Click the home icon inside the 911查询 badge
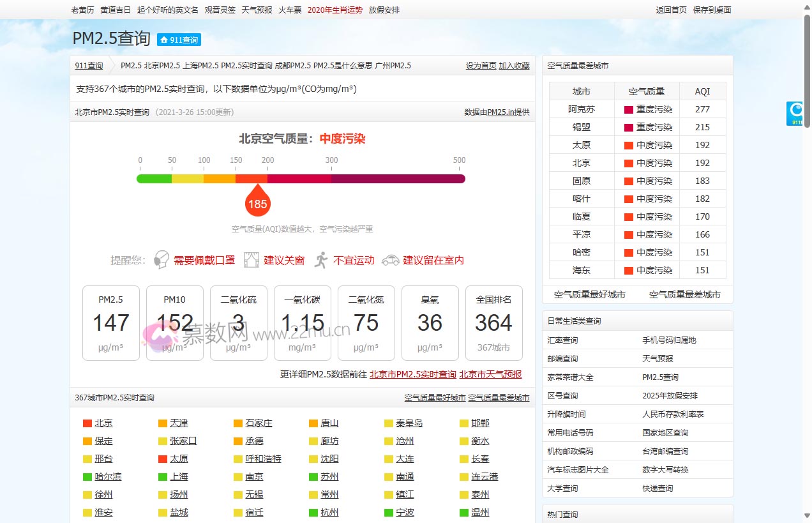 (164, 39)
